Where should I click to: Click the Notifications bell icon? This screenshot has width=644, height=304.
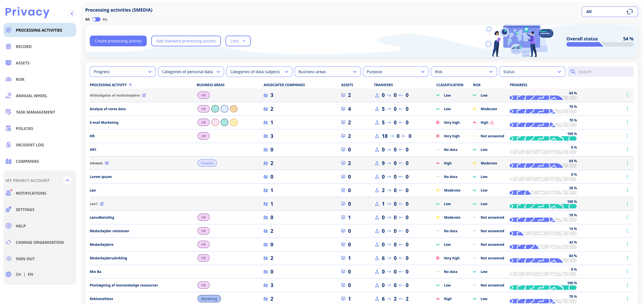click(8, 193)
